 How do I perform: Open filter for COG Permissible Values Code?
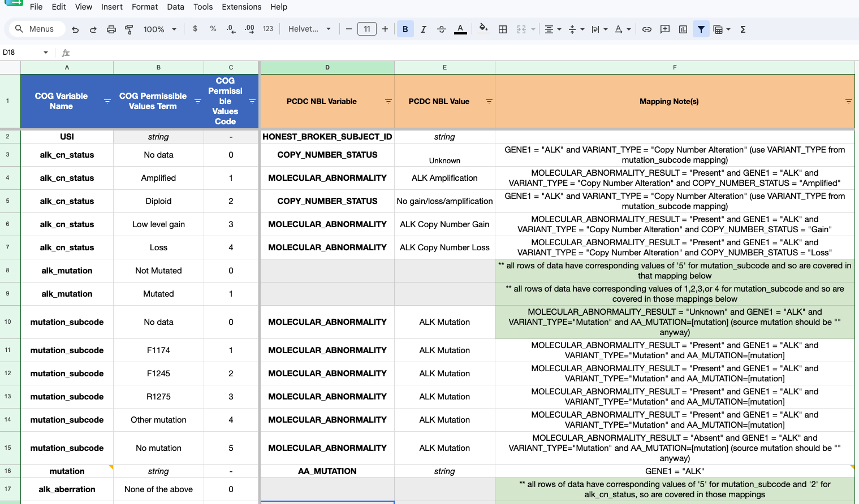click(x=252, y=102)
